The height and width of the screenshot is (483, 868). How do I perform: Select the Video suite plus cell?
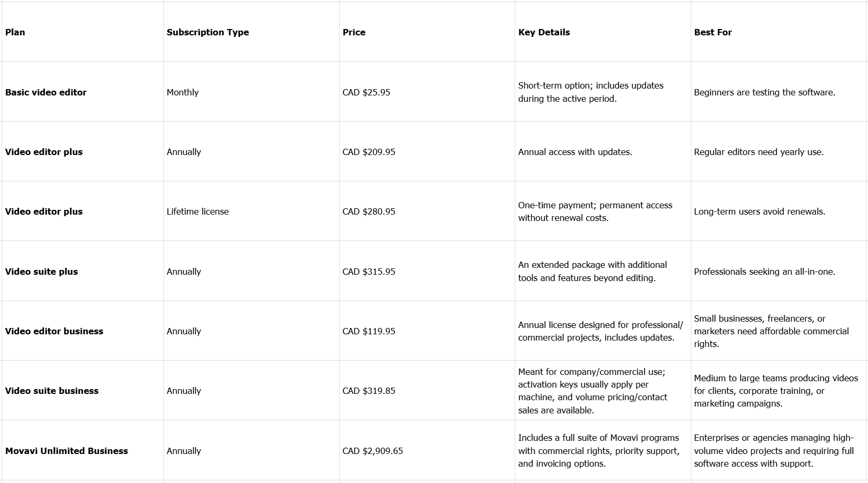pos(42,272)
